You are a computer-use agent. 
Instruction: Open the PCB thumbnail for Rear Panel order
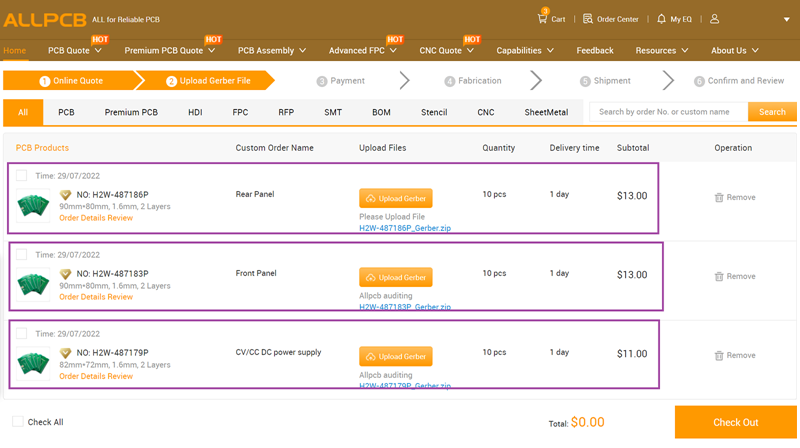pyautogui.click(x=33, y=205)
